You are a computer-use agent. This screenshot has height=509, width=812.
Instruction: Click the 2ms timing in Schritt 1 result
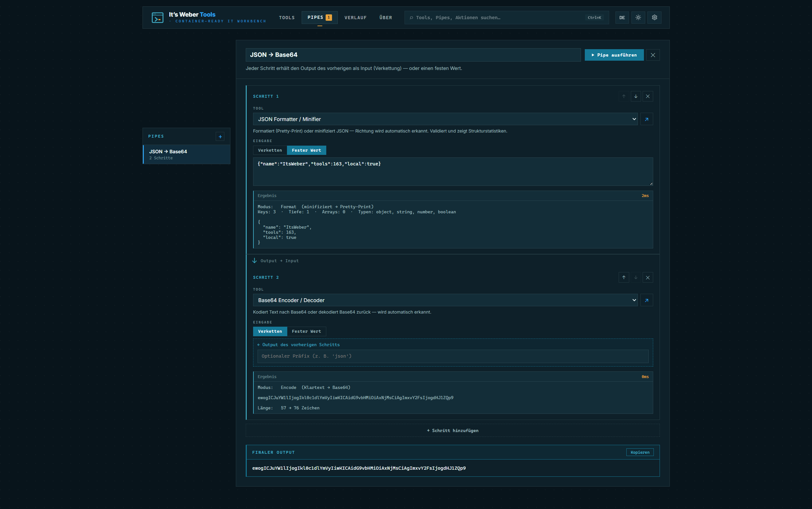point(645,196)
